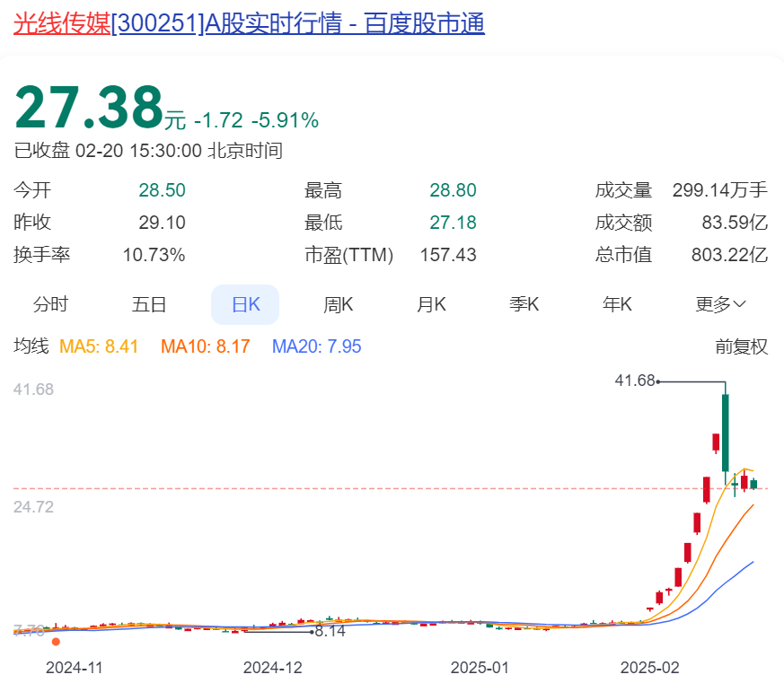The image size is (784, 692).
Task: Switch to the 分时 chart tab
Action: coord(50,304)
